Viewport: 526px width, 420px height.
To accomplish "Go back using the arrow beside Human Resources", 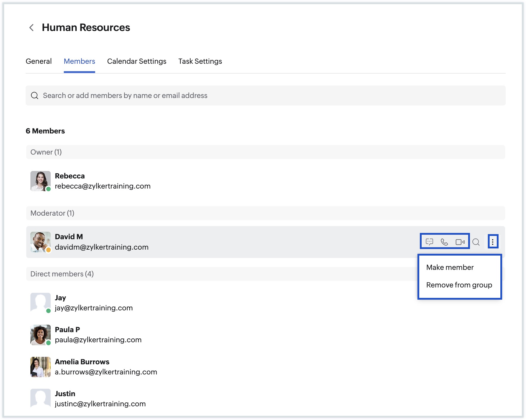I will [x=31, y=28].
